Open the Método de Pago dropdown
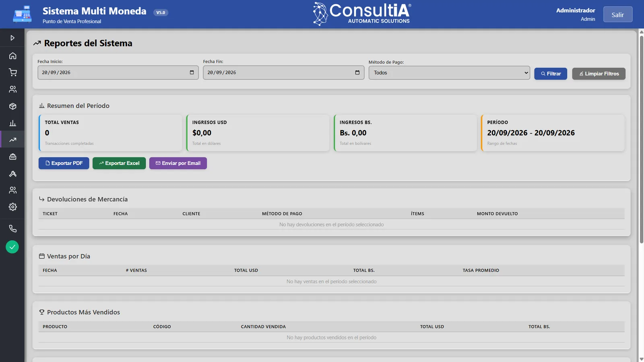 449,73
